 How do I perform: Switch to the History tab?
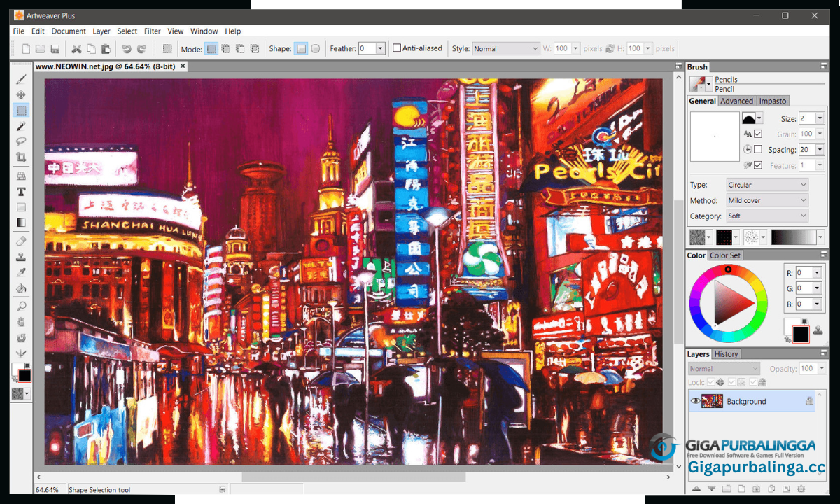click(x=726, y=354)
